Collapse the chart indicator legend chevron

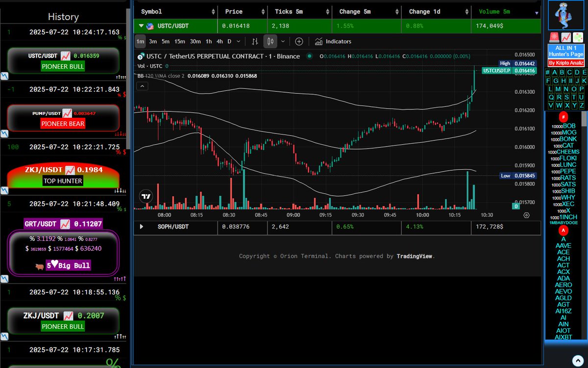coord(142,86)
